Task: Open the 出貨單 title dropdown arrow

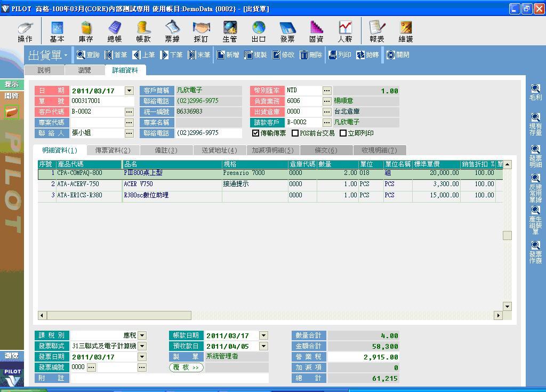Action: [x=66, y=55]
